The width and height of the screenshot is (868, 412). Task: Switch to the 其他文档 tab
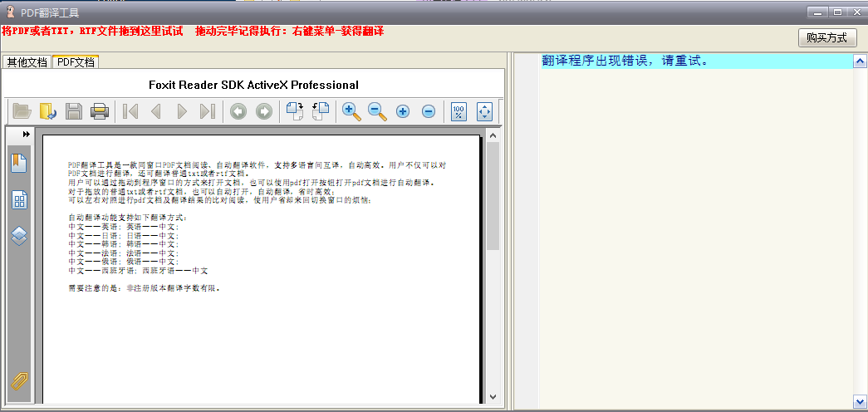pyautogui.click(x=27, y=62)
